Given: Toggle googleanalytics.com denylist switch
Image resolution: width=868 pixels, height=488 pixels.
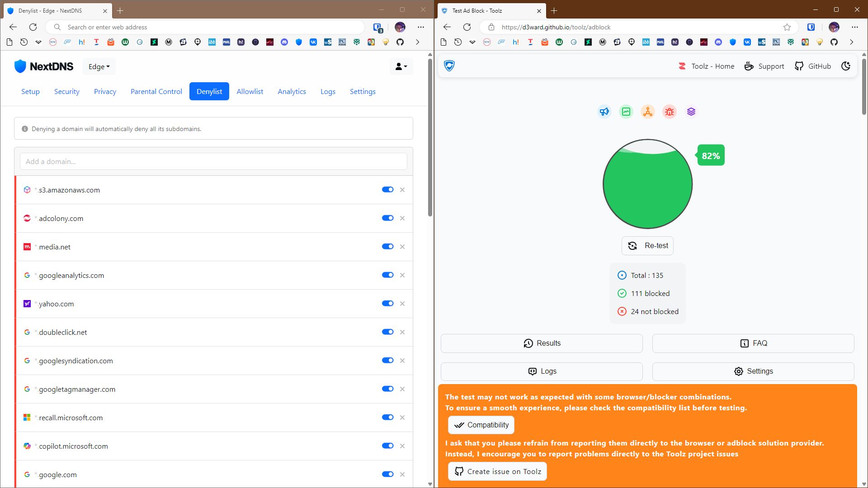Looking at the screenshot, I should click(388, 275).
